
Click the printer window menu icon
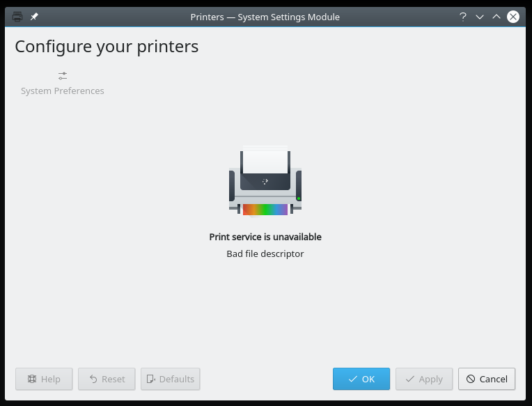[x=17, y=17]
